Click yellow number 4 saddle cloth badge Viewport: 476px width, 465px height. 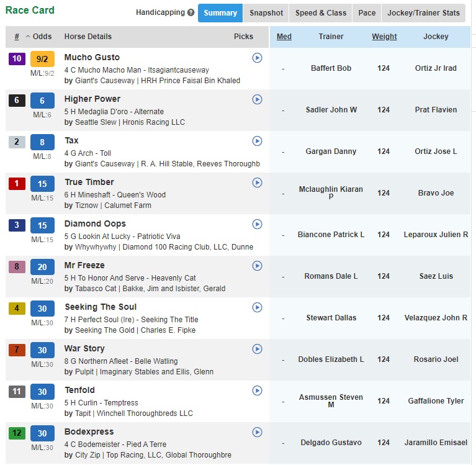[x=17, y=309]
